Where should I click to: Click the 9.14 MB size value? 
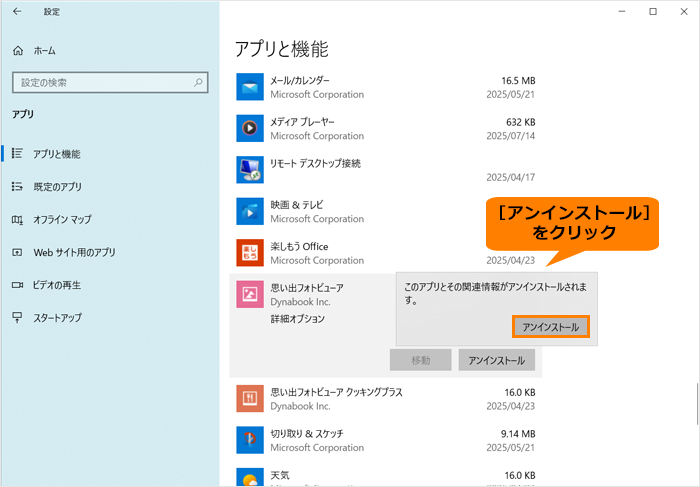tap(518, 434)
